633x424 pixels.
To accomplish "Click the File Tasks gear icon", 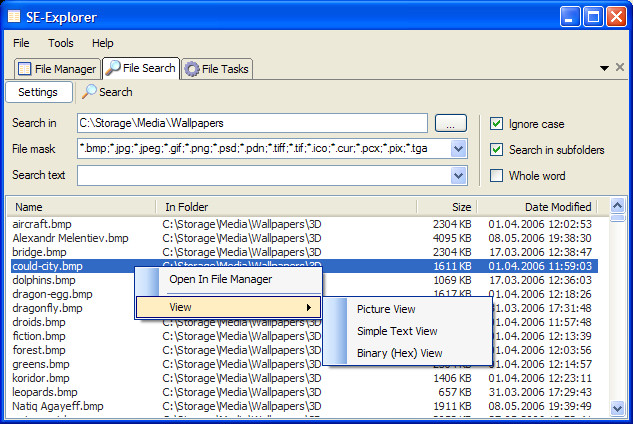I will click(192, 69).
